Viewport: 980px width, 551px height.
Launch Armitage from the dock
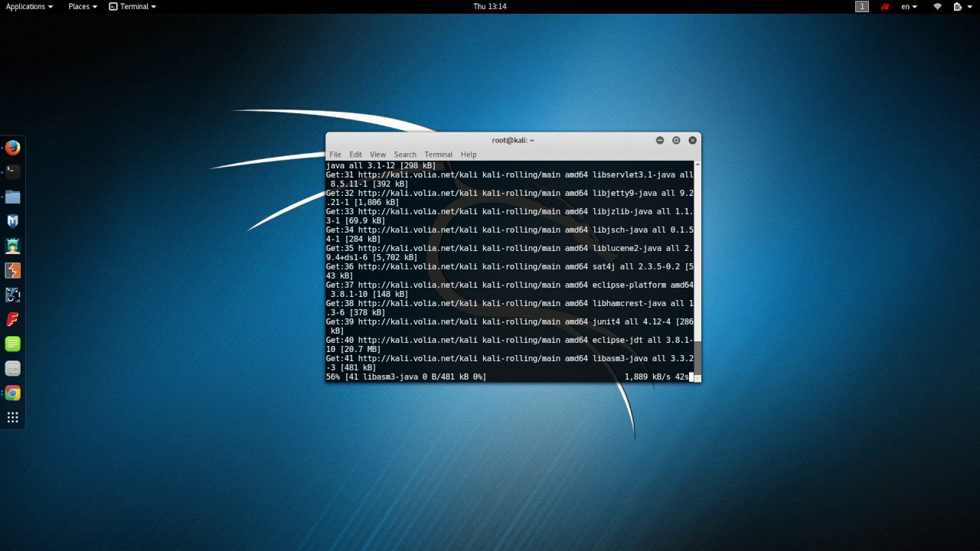click(x=12, y=246)
